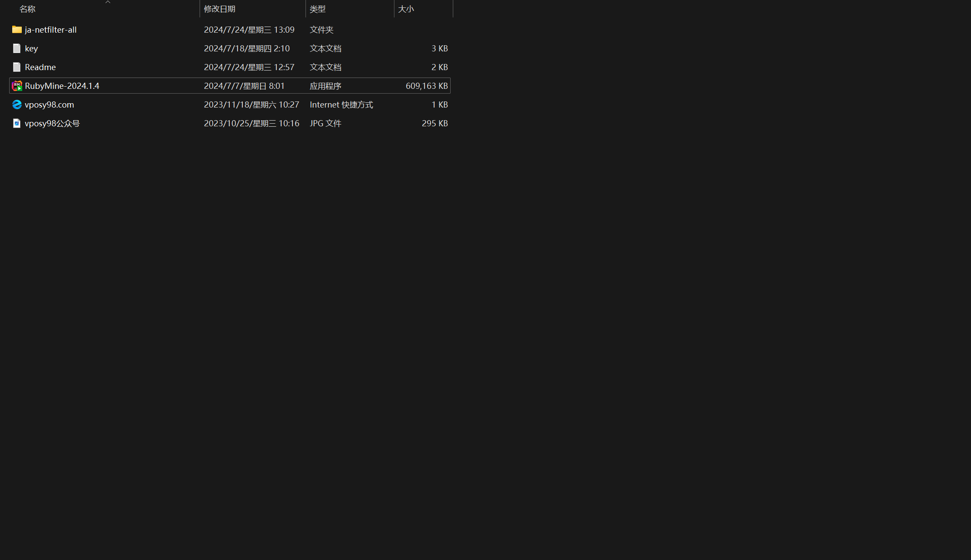Click the key text file icon
Image resolution: width=971 pixels, height=560 pixels.
[x=17, y=48]
